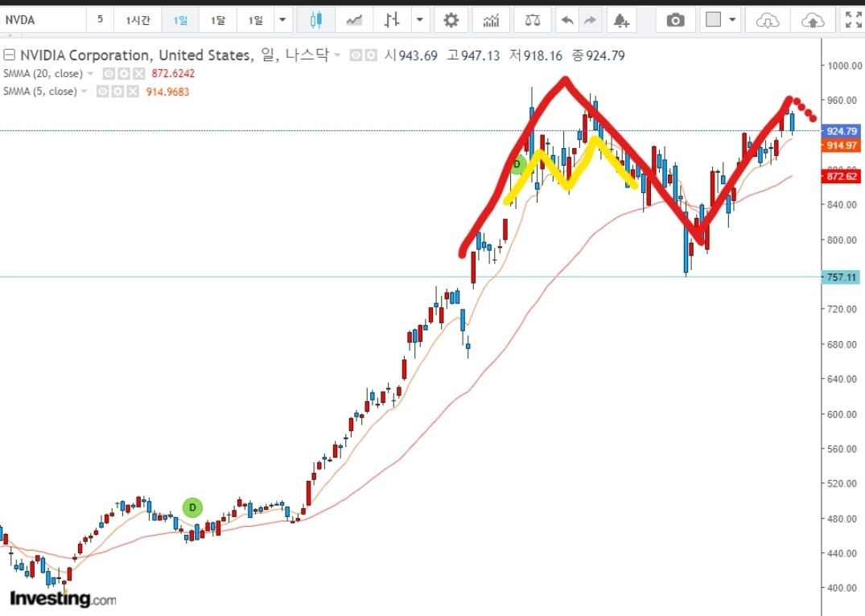The height and width of the screenshot is (616, 865).
Task: Click the low value 저918.16
Action: 536,55
